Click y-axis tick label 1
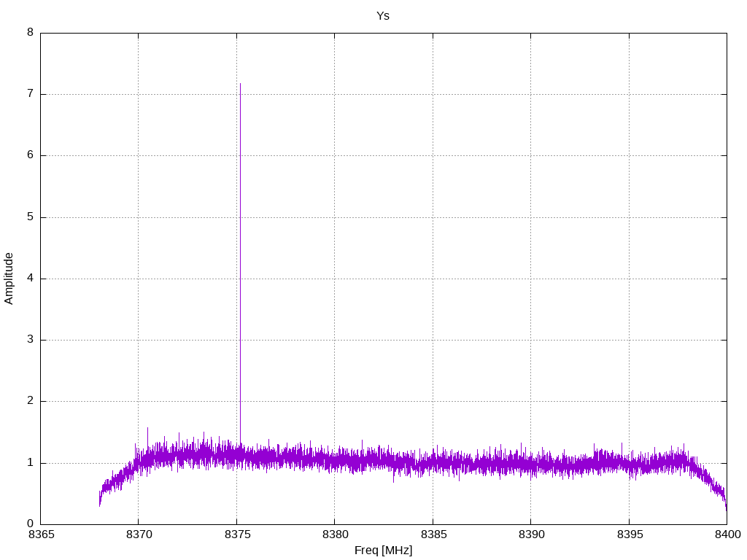 pyautogui.click(x=31, y=463)
